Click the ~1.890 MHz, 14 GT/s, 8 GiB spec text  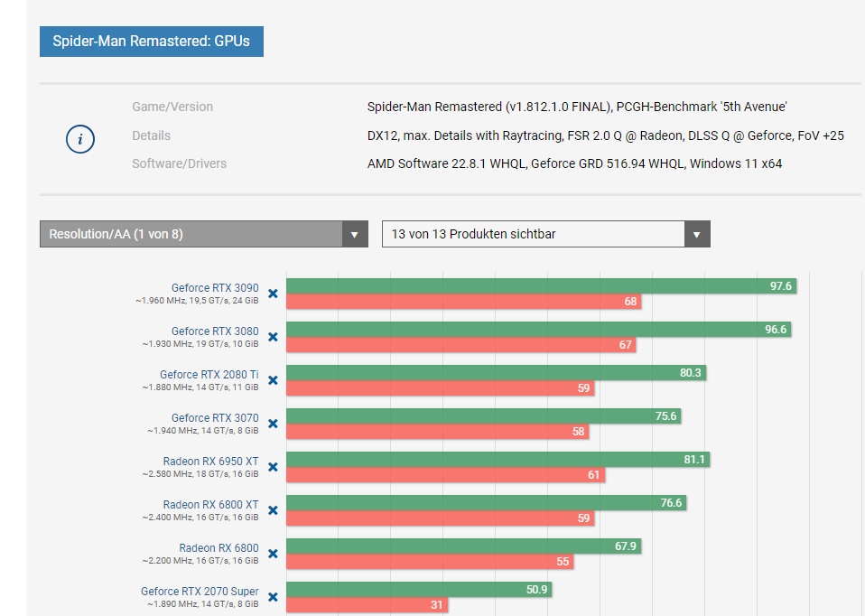click(x=202, y=604)
